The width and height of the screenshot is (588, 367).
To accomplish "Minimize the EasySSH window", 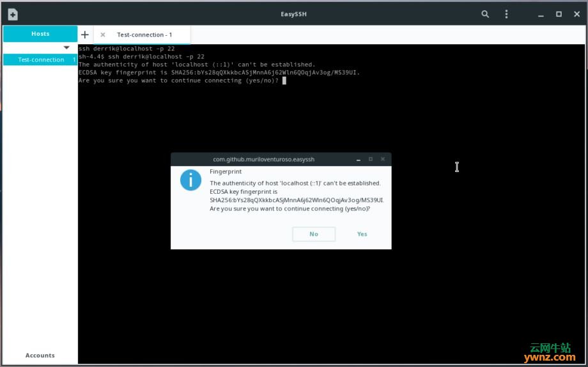I will point(541,15).
